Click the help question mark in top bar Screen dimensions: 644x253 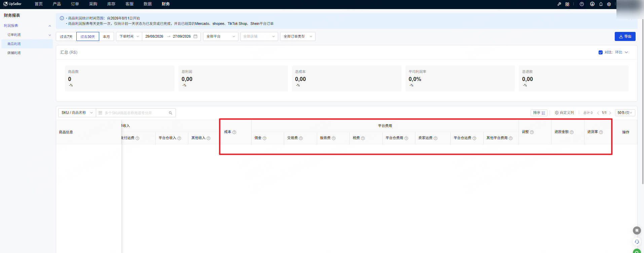pyautogui.click(x=582, y=4)
